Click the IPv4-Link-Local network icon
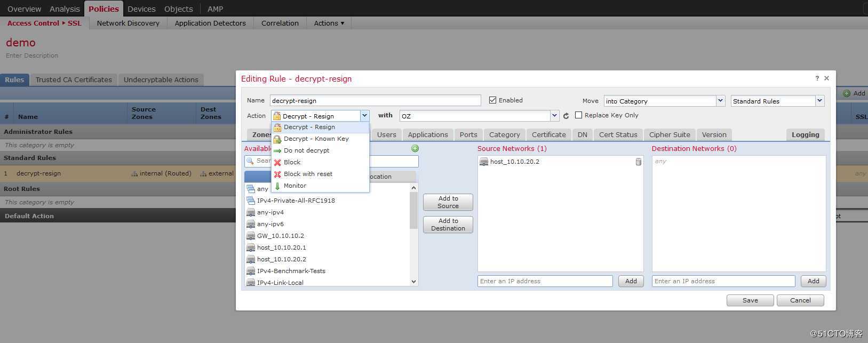The height and width of the screenshot is (343, 868). click(251, 282)
